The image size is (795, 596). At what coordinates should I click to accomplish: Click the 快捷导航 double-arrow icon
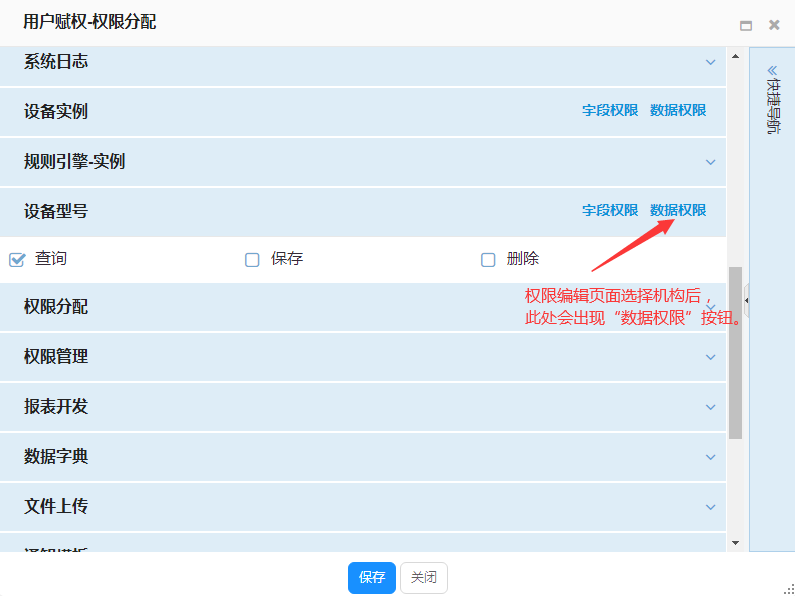pyautogui.click(x=772, y=71)
